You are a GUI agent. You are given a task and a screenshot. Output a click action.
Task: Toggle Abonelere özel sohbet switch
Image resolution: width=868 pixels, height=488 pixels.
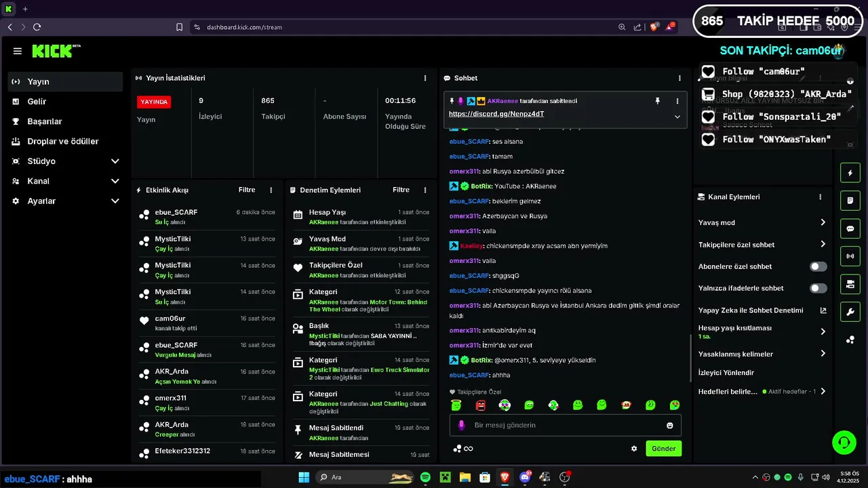(x=818, y=266)
